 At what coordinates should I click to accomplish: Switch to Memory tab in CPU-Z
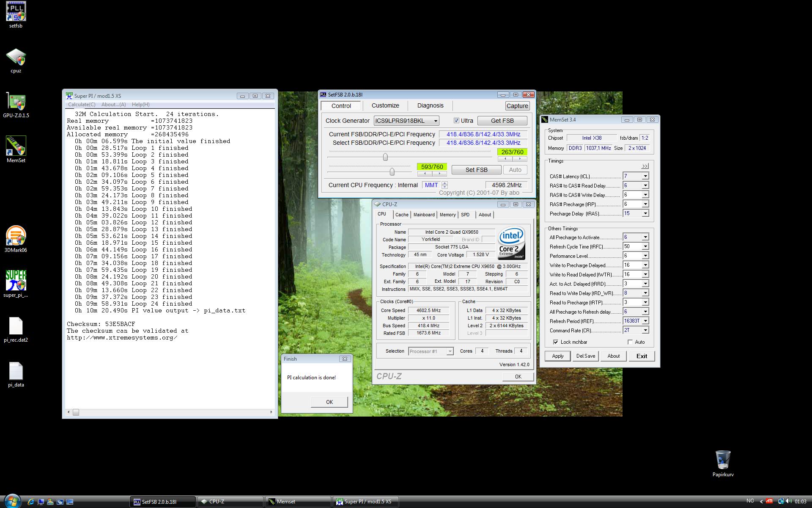[447, 215]
